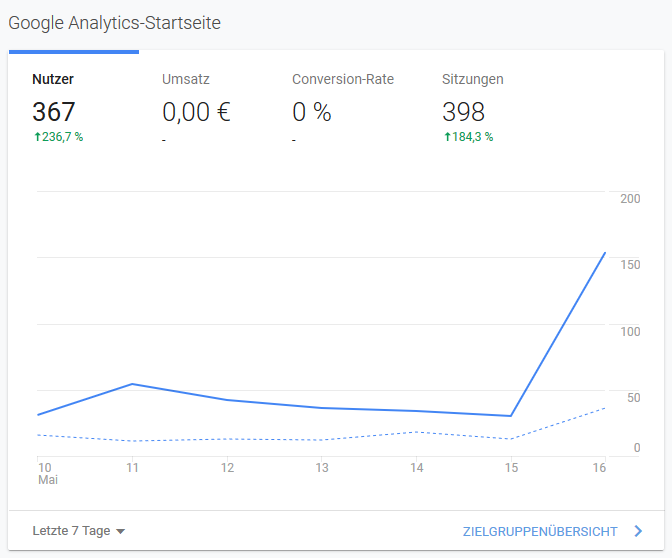Click the solid line endpoint at day 16
Screen dimensions: 672x558
point(605,253)
